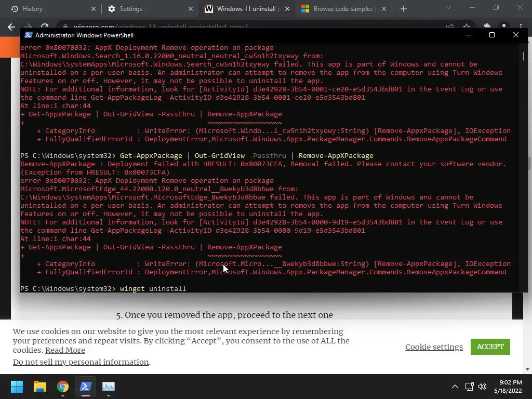This screenshot has height=399, width=532.
Task: Select the Windows 11 uninstall tab
Action: coord(247,9)
